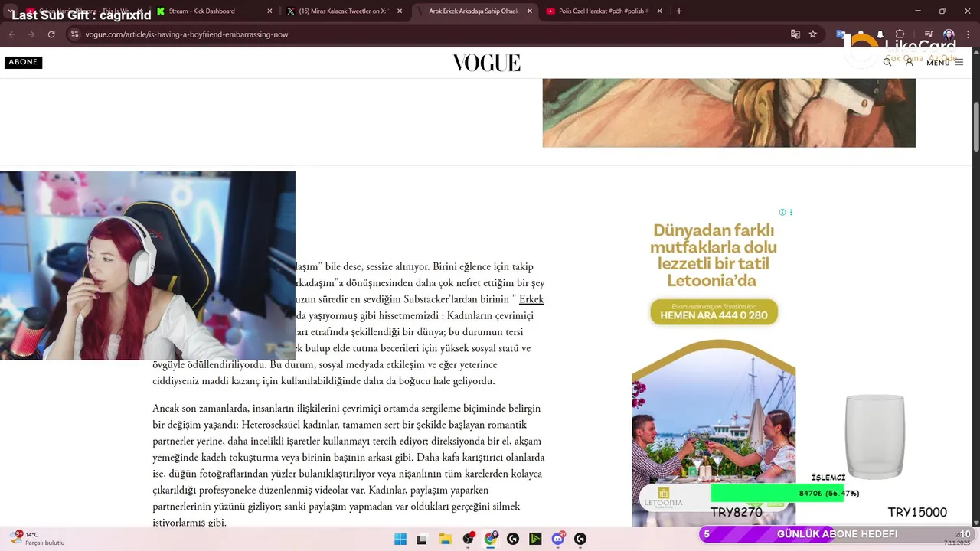
Task: Close the Stream - Kick Dashboard tab
Action: 269,11
